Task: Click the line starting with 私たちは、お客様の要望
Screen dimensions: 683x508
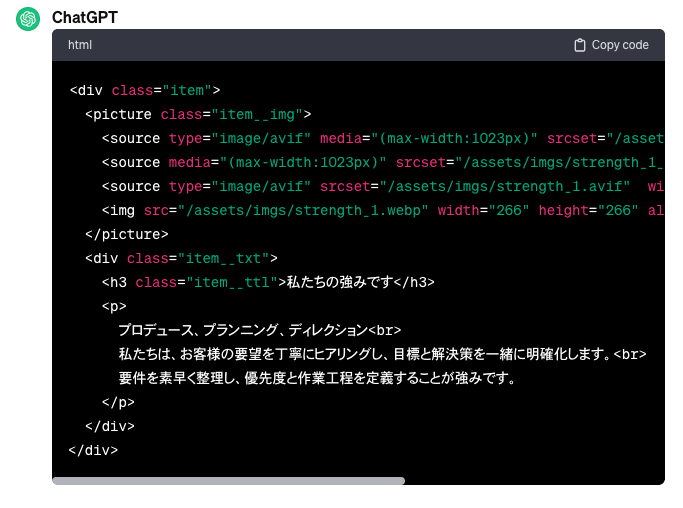Action: (382, 354)
